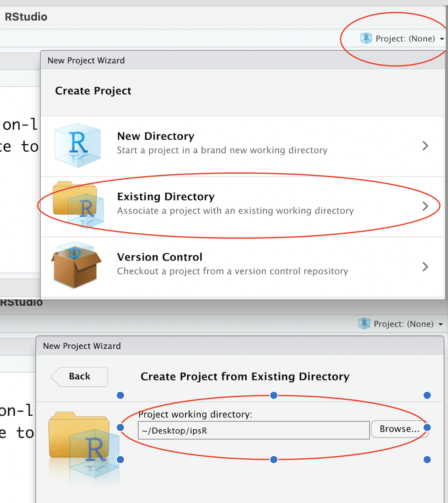Click "Checkout a project from a version control repository"
Image resolution: width=448 pixels, height=503 pixels.
232,271
